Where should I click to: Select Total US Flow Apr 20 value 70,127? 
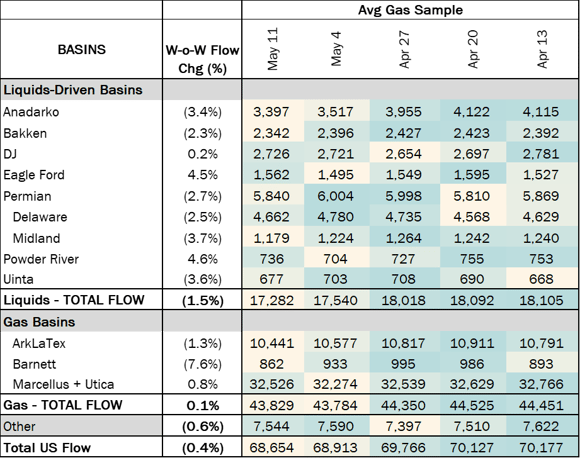point(472,448)
